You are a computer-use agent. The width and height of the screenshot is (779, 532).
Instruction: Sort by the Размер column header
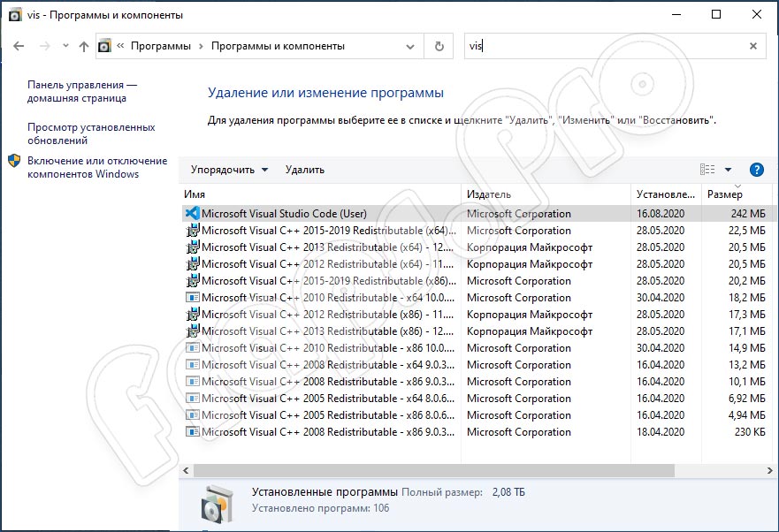tap(737, 194)
